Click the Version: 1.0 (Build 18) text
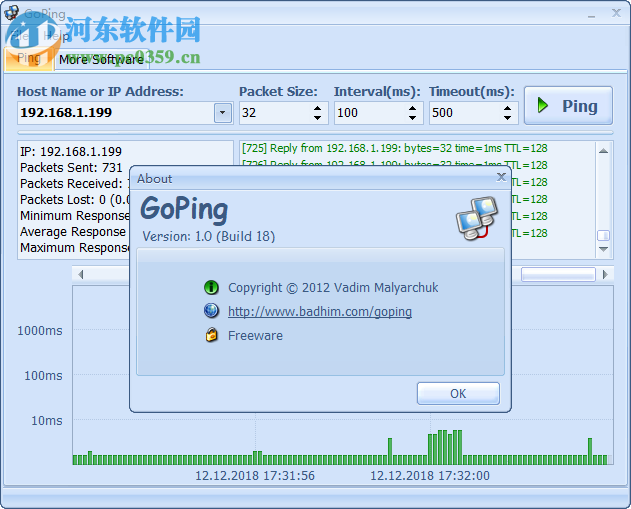This screenshot has height=509, width=631. click(208, 236)
